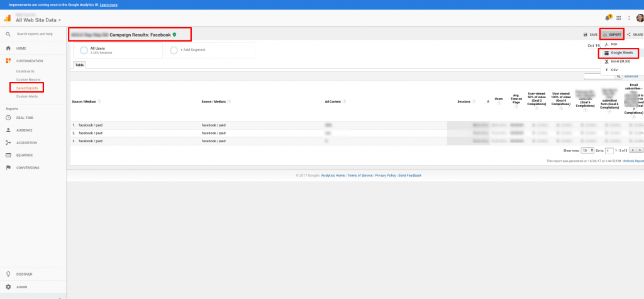The width and height of the screenshot is (644, 299).
Task: Focus the Search reports and help field
Action: click(35, 34)
